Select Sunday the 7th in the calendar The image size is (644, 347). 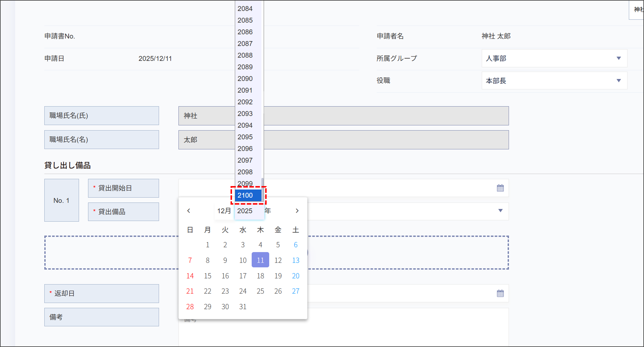tap(190, 260)
